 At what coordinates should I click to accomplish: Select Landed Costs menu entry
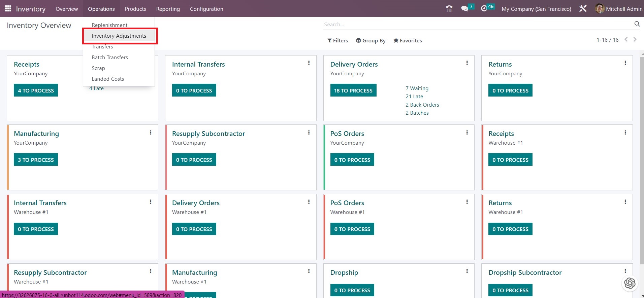pos(108,79)
